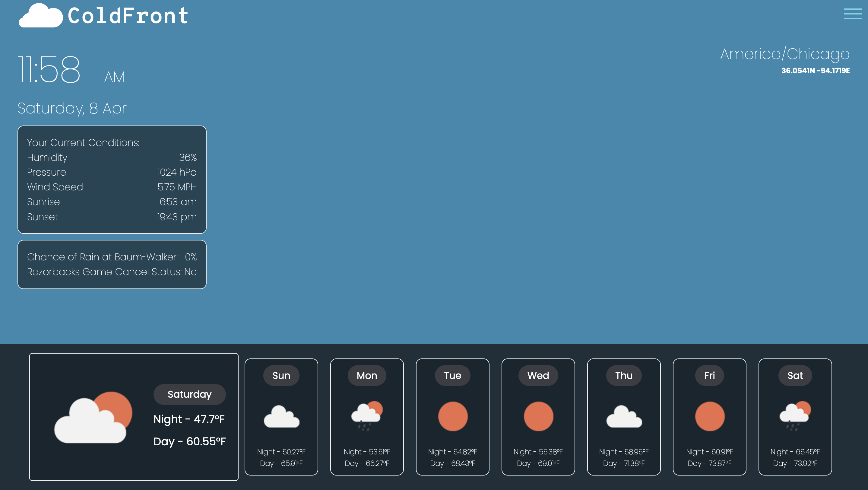Viewport: 868px width, 490px height.
Task: Click the date Saturday, 8 Apr
Action: pyautogui.click(x=72, y=108)
